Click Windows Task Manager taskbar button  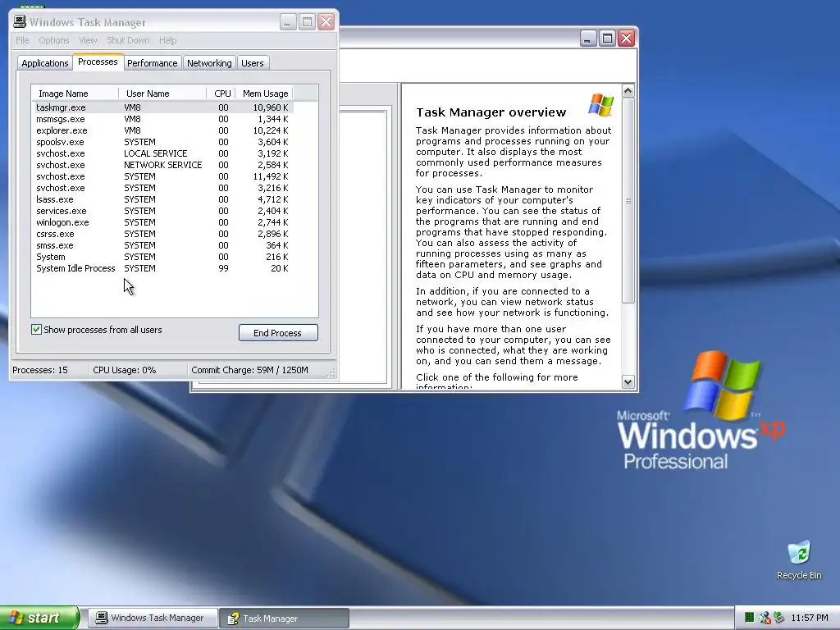pyautogui.click(x=153, y=618)
